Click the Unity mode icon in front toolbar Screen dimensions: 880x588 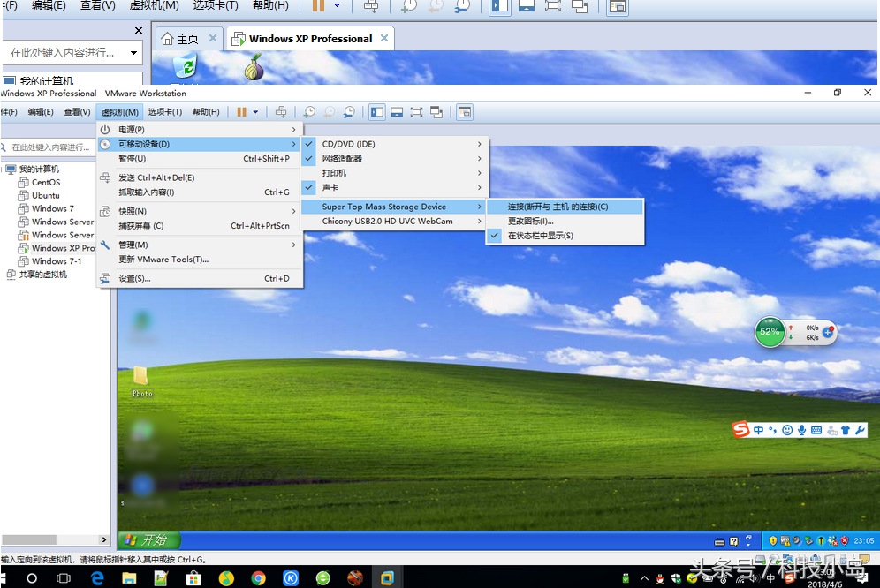[x=436, y=112]
